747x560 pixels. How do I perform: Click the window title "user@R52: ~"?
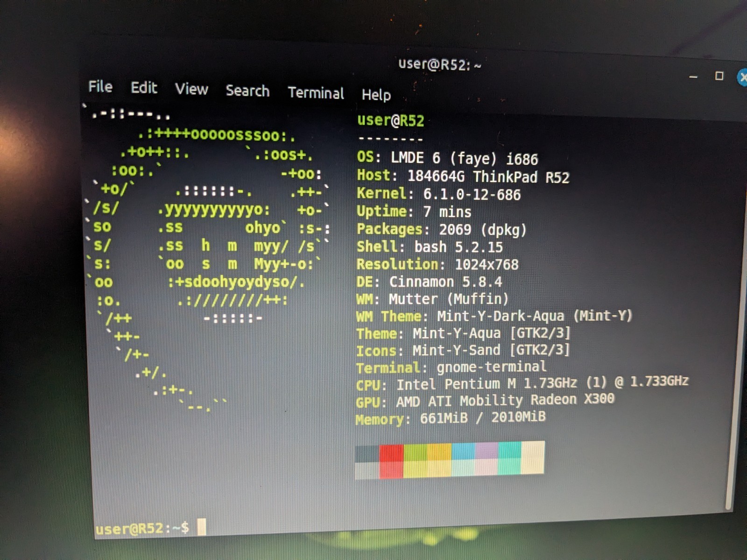tap(439, 64)
